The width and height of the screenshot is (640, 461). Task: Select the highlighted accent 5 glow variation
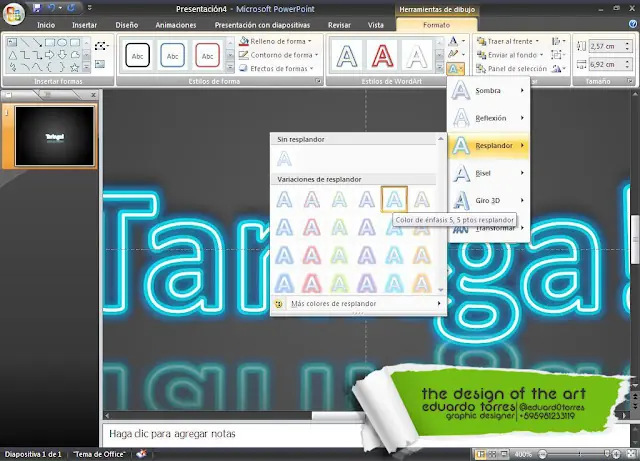pos(395,199)
